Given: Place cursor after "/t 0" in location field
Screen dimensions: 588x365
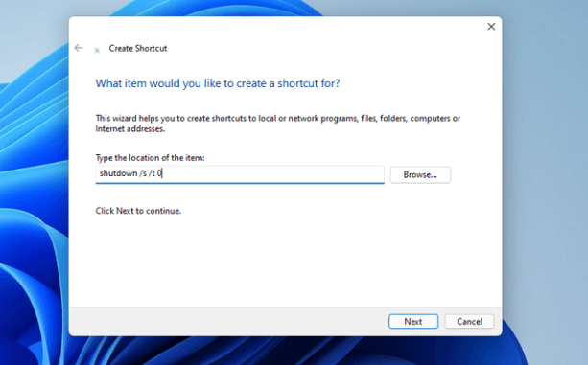Looking at the screenshot, I should (x=162, y=173).
